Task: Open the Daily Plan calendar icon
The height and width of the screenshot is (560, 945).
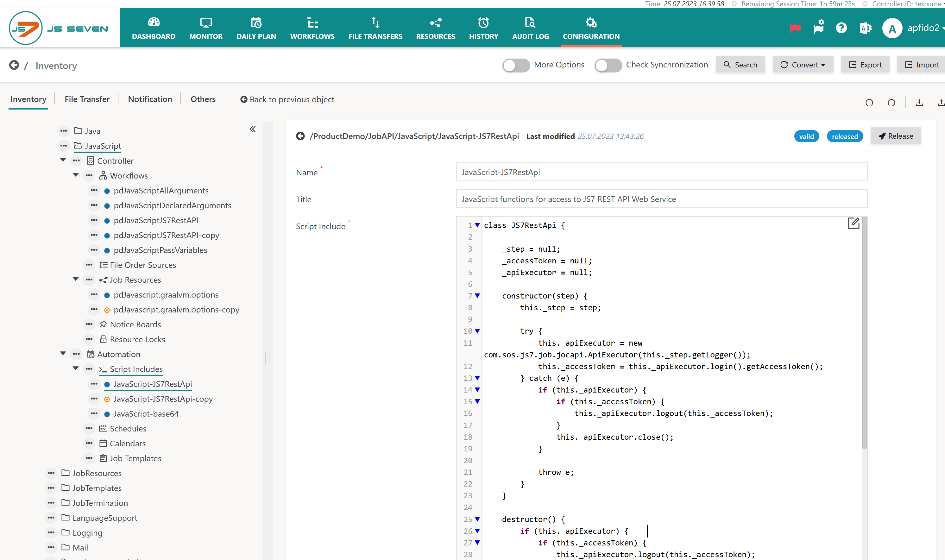Action: click(x=256, y=23)
